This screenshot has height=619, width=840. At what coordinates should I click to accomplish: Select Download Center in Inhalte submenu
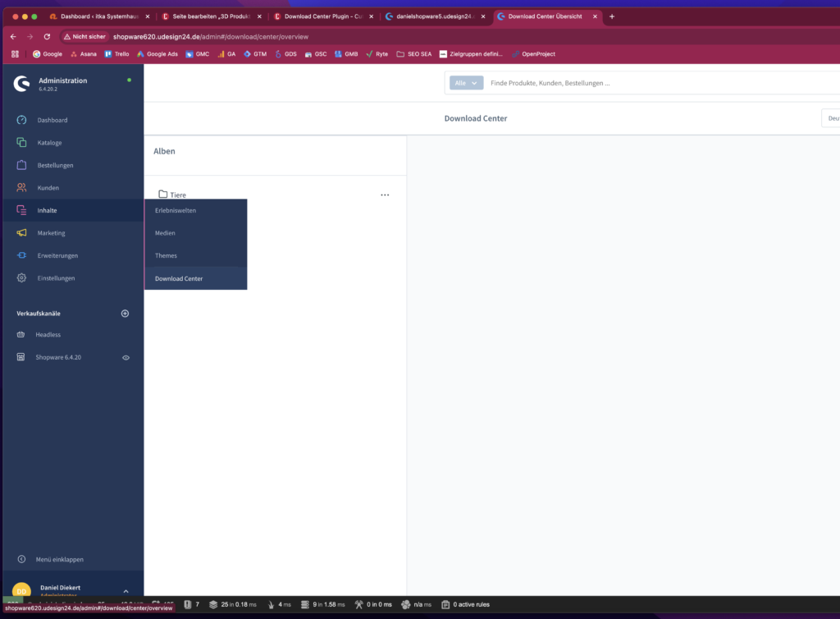click(179, 278)
